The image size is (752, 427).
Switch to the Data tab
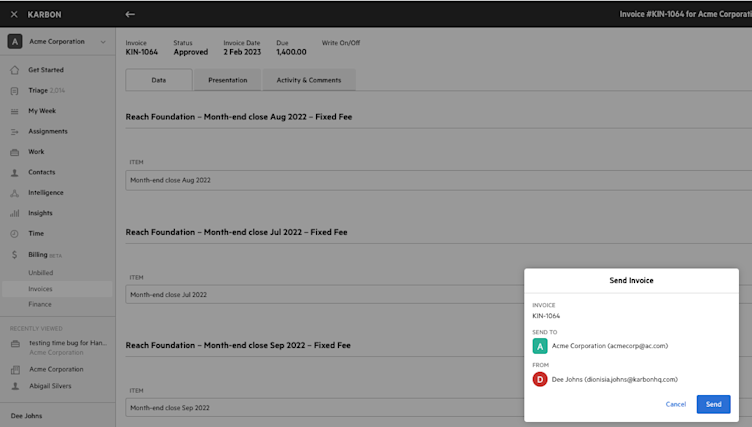pos(159,80)
